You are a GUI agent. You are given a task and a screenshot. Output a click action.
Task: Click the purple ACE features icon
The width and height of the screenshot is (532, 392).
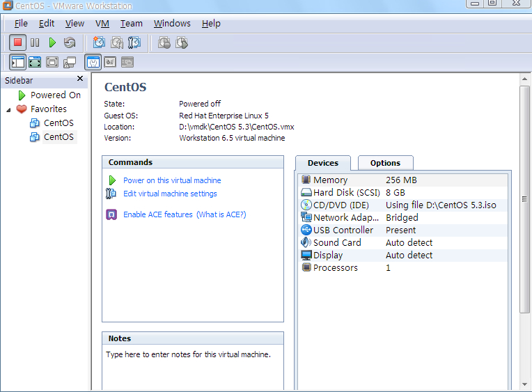(111, 214)
